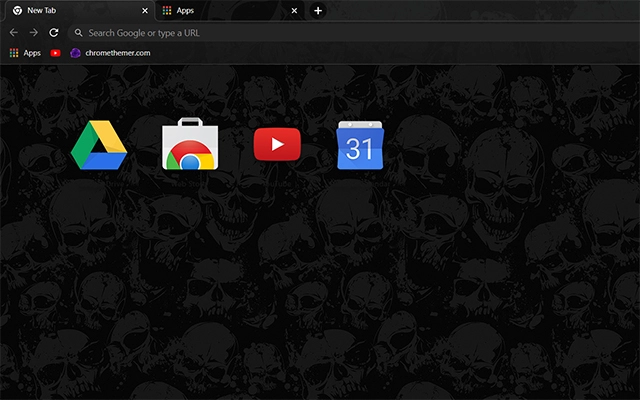The image size is (640, 400).
Task: Open the chromethemer.com bookmark
Action: (110, 53)
